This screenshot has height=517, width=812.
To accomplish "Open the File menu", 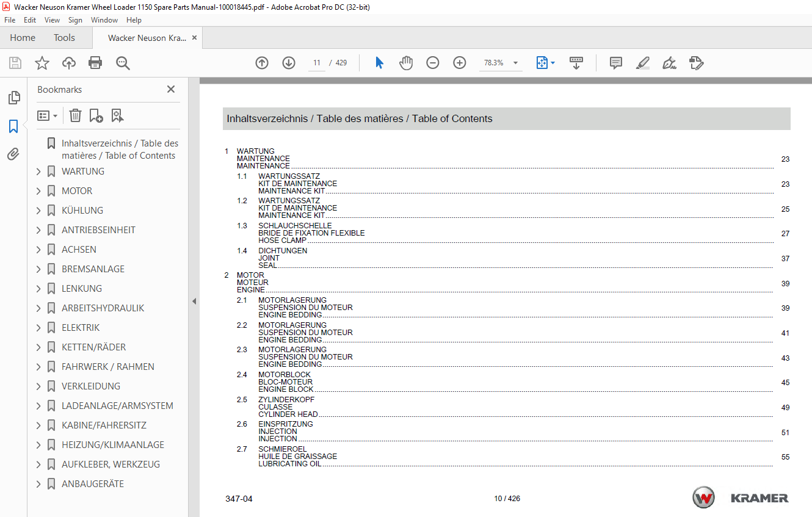I will 10,20.
